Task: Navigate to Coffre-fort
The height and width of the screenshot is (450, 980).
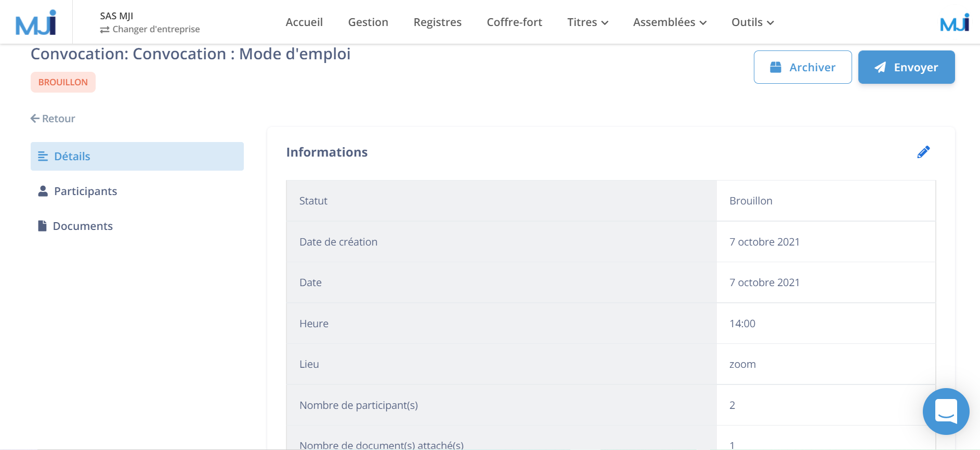Action: 514,22
